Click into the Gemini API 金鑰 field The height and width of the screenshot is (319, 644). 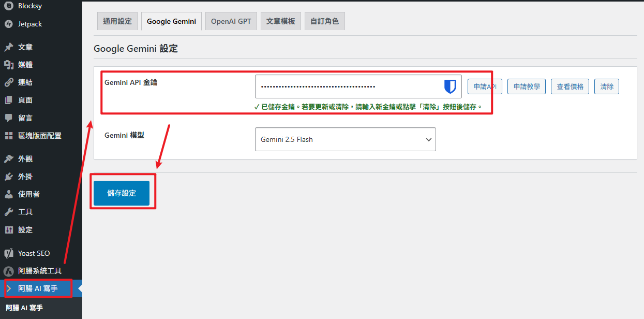[x=347, y=86]
